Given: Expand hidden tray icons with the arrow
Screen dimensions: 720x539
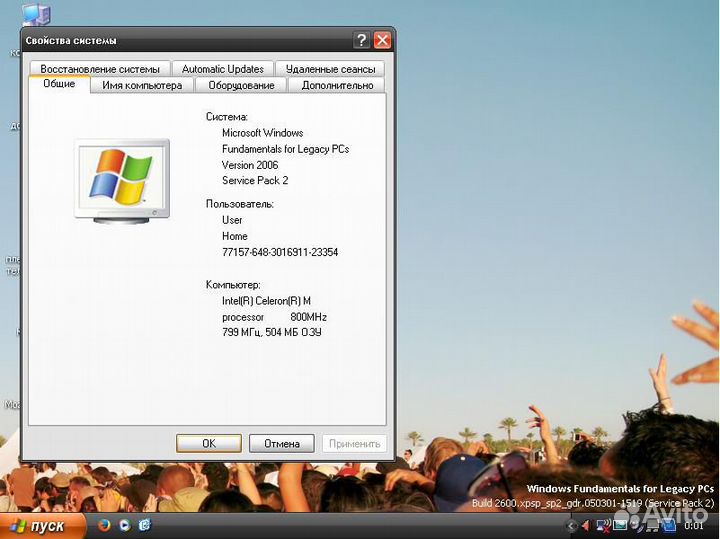Looking at the screenshot, I should pos(571,526).
